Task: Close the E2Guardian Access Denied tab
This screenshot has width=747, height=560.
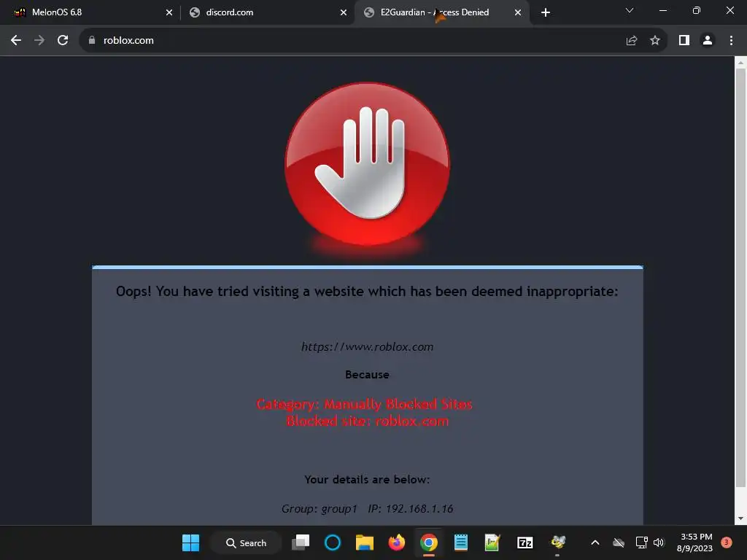Action: point(518,12)
